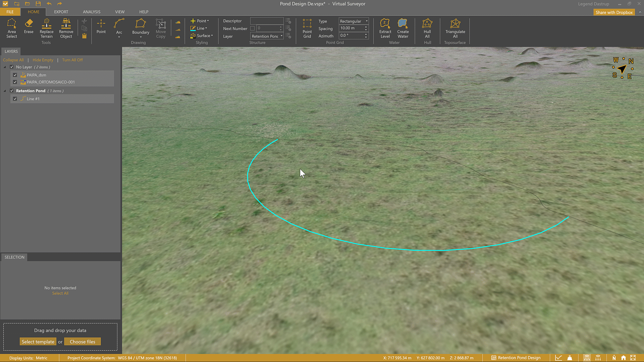Click the Choose files button
This screenshot has height=362, width=644.
83,342
